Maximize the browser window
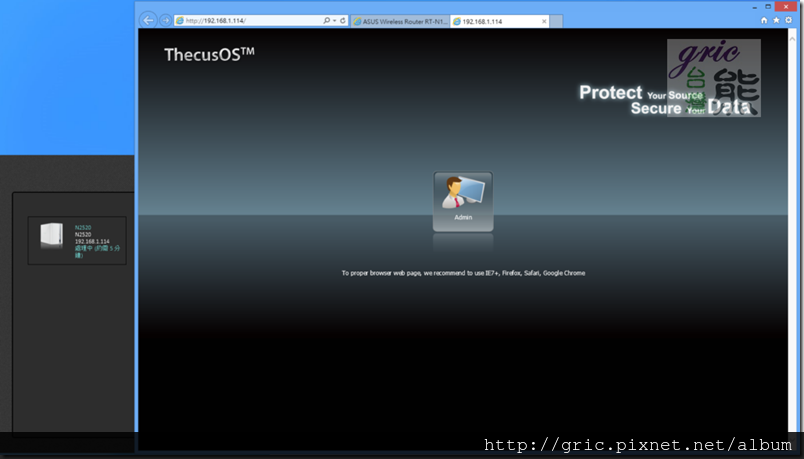The height and width of the screenshot is (459, 804). pyautogui.click(x=768, y=7)
